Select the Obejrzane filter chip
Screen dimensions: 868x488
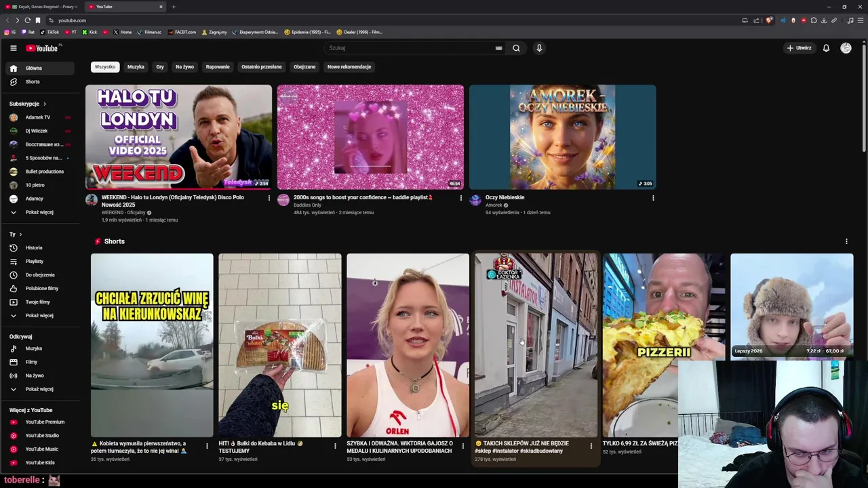tap(304, 67)
